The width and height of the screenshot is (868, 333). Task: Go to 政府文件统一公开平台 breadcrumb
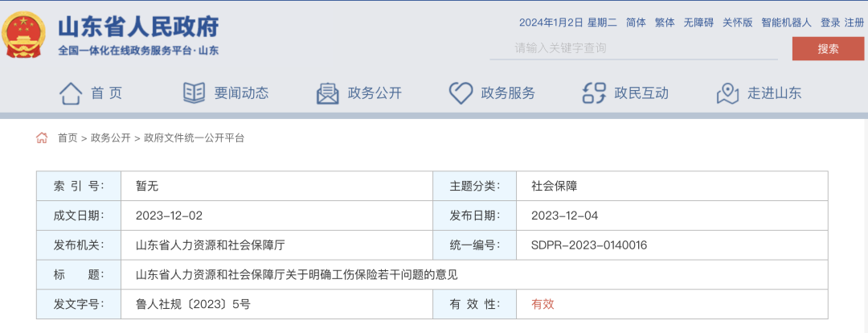click(194, 138)
